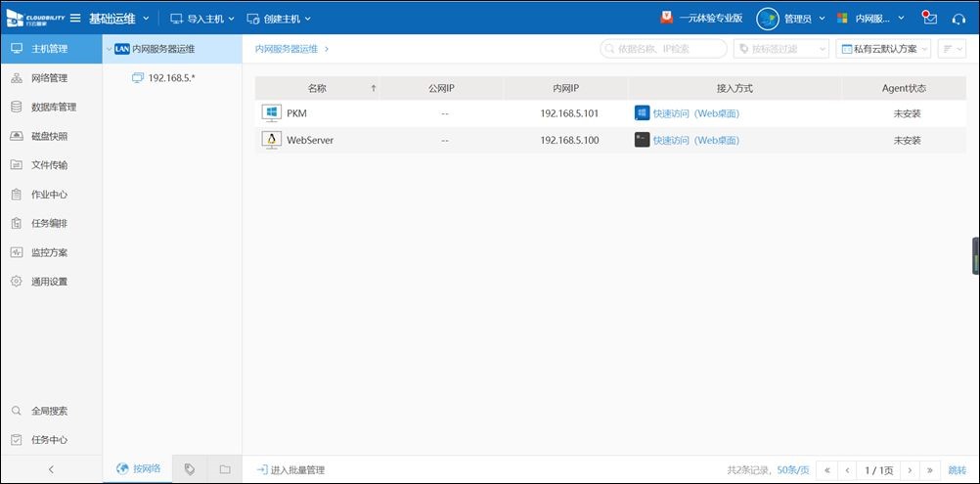
Task: Click the hamburger menu icon beside the logo
Action: click(76, 18)
